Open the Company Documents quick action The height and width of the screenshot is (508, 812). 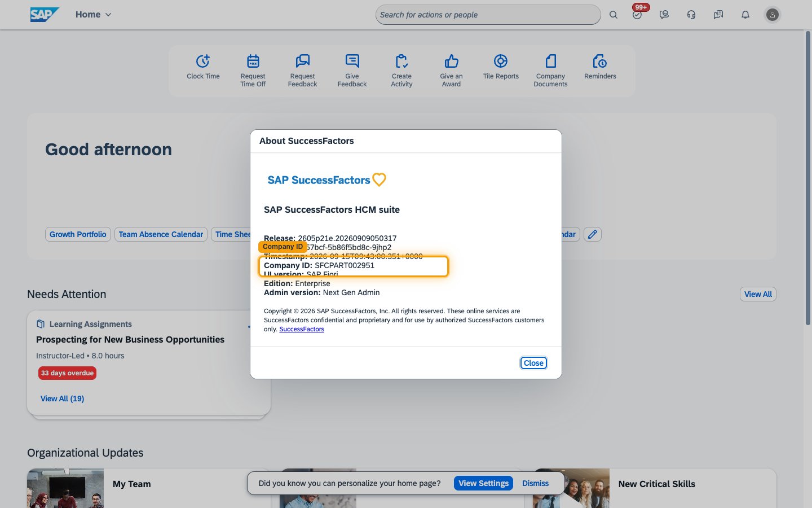(550, 71)
